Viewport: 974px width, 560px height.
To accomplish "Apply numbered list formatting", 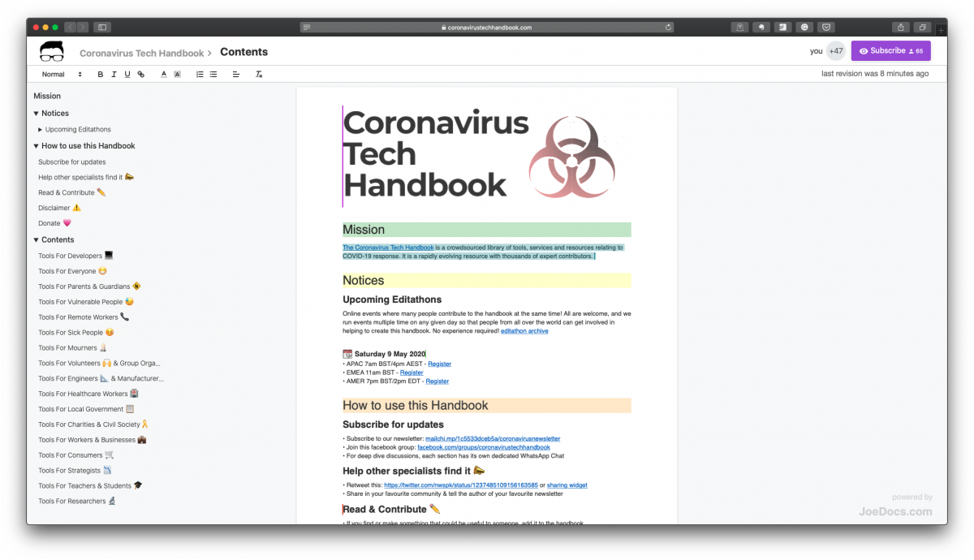I will (x=200, y=74).
